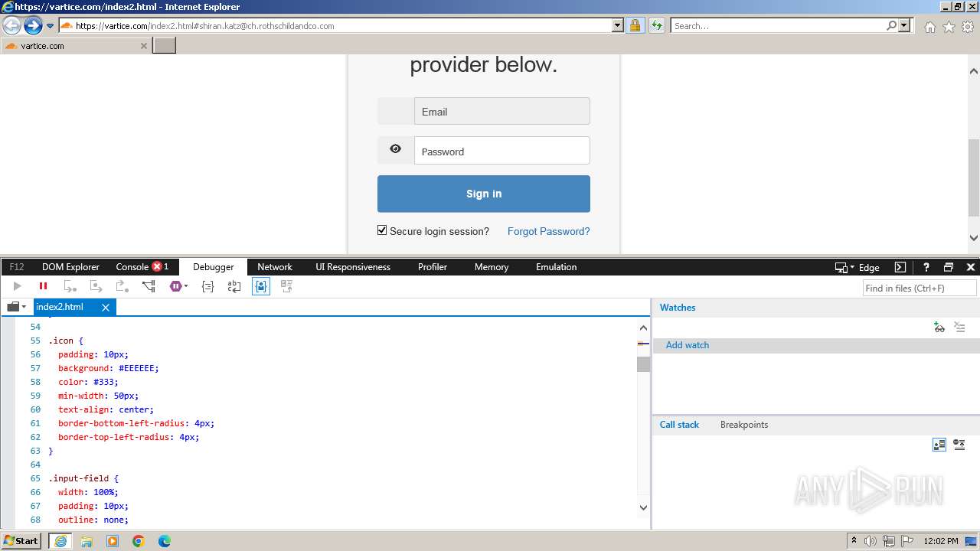Click the Windows Start button
Viewport: 980px width, 551px height.
(21, 540)
